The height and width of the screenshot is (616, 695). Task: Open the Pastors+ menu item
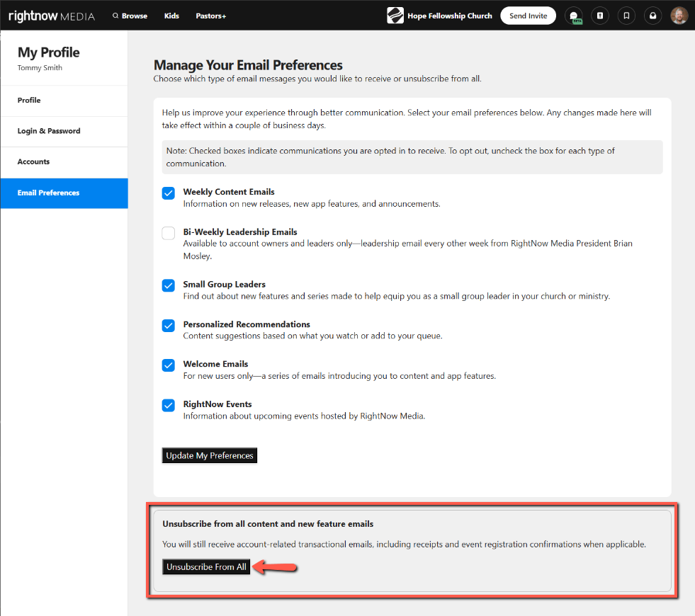pos(210,16)
